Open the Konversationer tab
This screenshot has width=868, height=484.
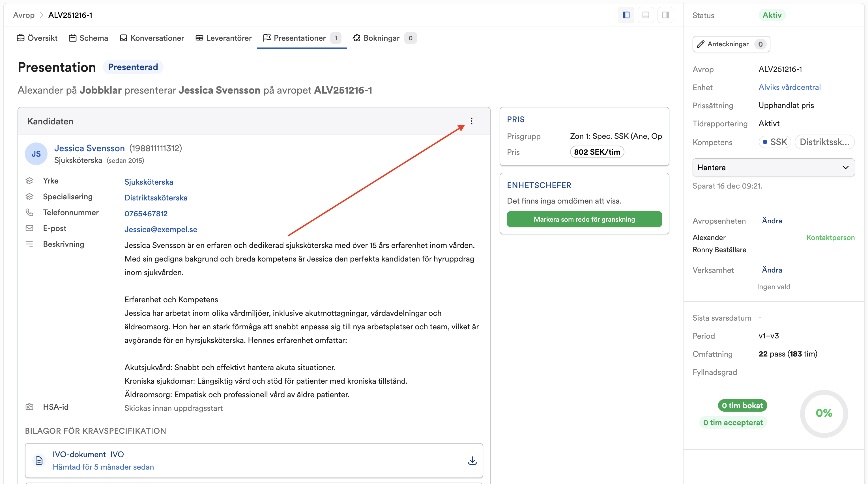(152, 38)
